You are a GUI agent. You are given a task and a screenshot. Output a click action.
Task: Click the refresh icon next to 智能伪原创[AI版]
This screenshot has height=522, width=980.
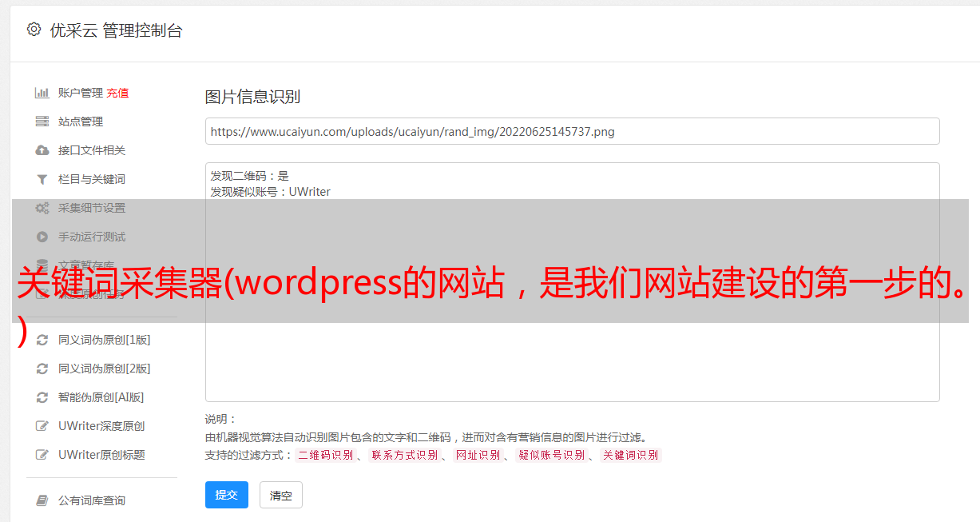coord(42,397)
